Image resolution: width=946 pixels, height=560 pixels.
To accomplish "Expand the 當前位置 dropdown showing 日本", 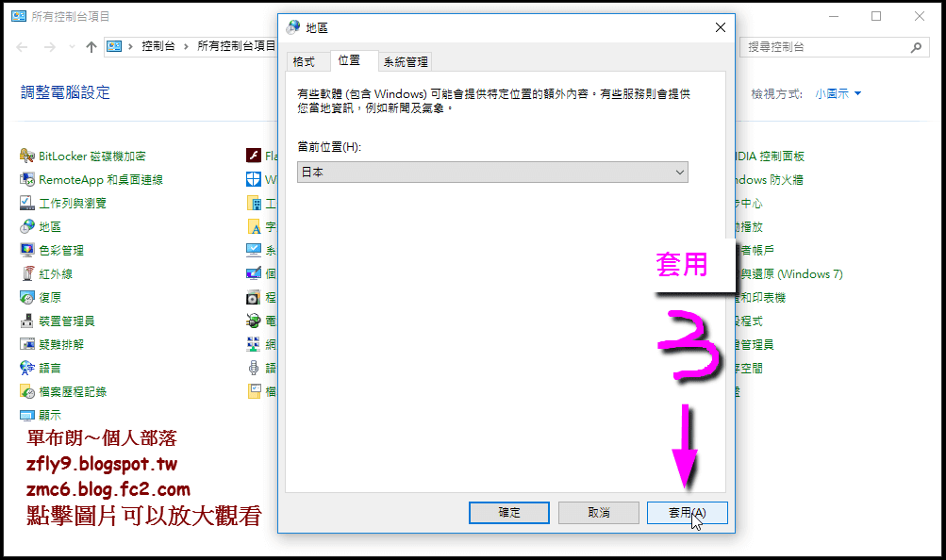I will point(492,173).
